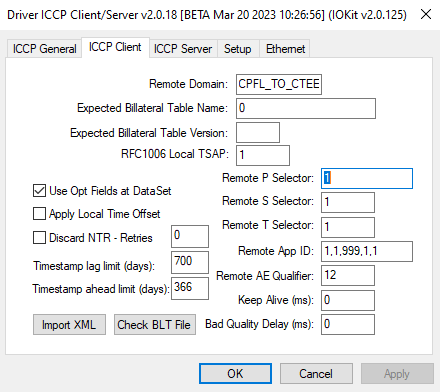Click into Remote T Selector field
Viewport: 440px width, 392px height.
pyautogui.click(x=348, y=227)
